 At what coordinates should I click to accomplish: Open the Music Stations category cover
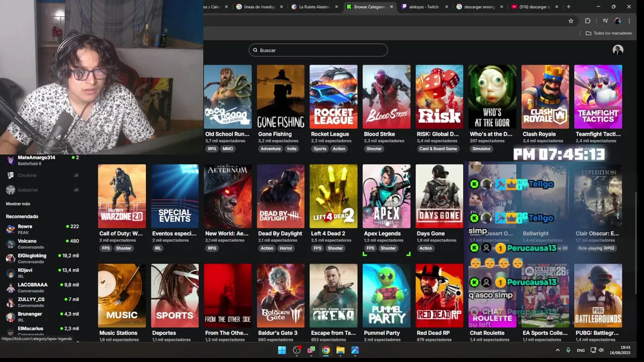[x=122, y=296]
